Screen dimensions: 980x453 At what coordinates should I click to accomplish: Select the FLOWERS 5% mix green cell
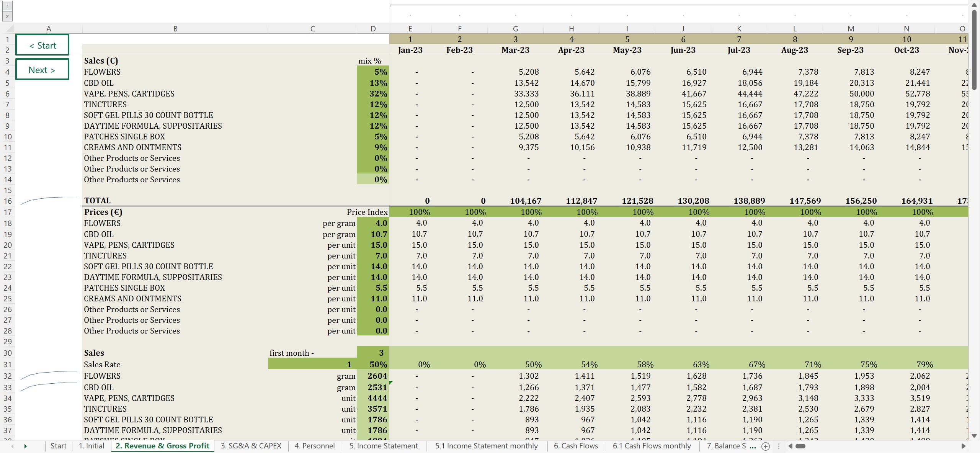click(x=372, y=72)
